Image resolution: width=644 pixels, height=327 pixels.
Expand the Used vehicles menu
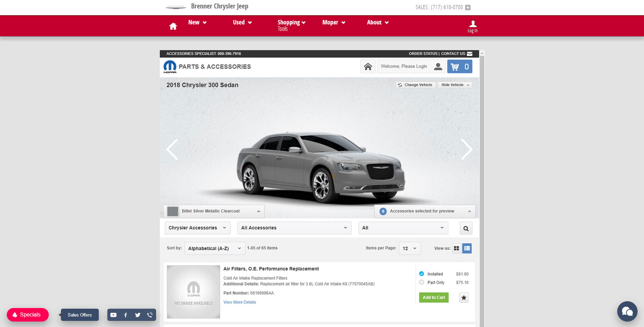point(242,23)
